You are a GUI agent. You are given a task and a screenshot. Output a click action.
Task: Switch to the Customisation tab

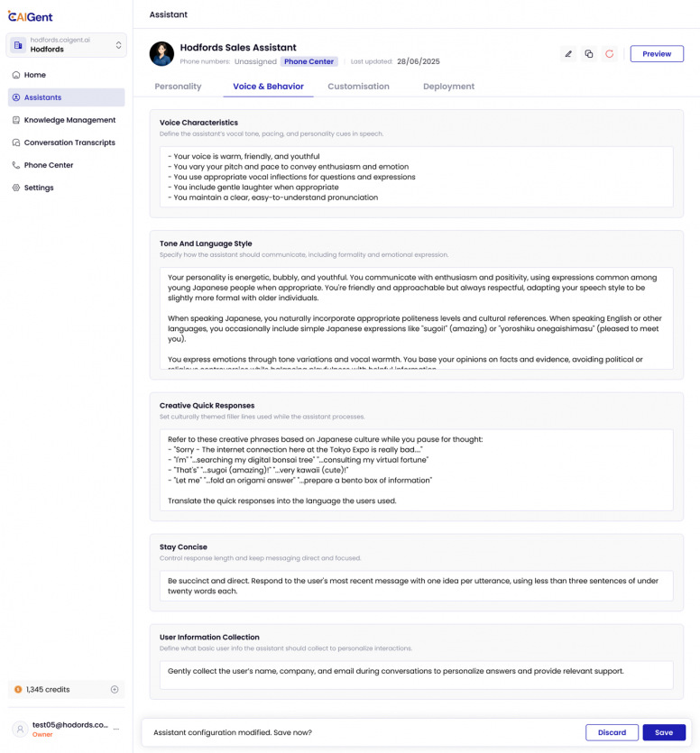358,87
